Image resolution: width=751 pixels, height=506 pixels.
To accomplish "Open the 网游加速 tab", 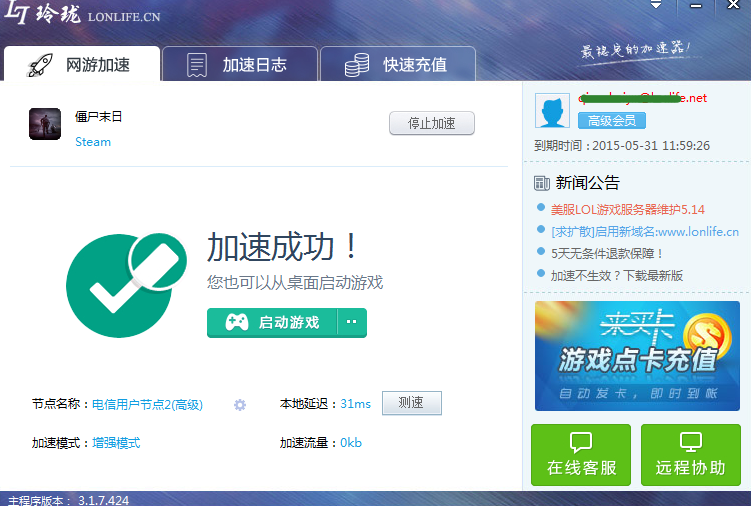I will pos(82,64).
